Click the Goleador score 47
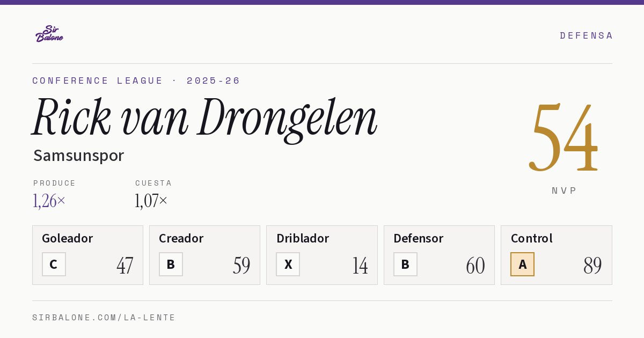Viewport: 644px width, 338px height. tap(125, 266)
